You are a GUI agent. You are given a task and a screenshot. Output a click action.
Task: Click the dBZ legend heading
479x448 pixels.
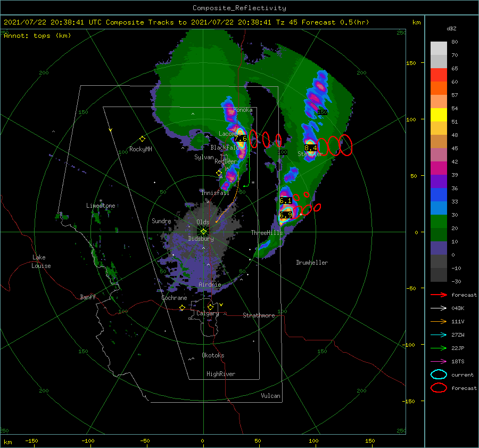(451, 28)
